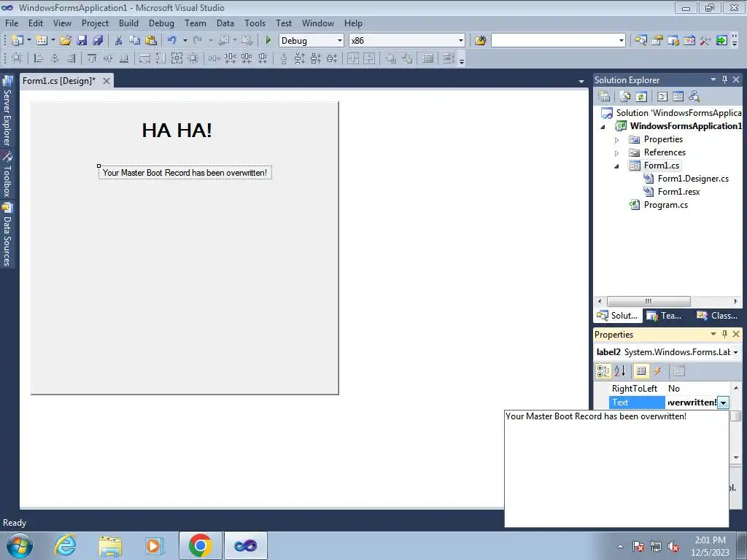Viewport: 747px width, 560px height.
Task: Click the Save All icon
Action: tap(98, 41)
